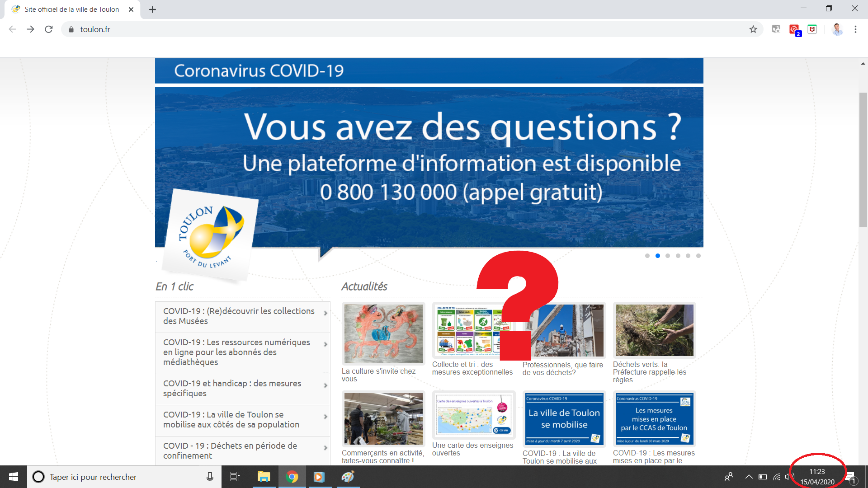Select the 'Site officiel de la ville de Toulon' tab
The height and width of the screenshot is (488, 868).
coord(72,9)
